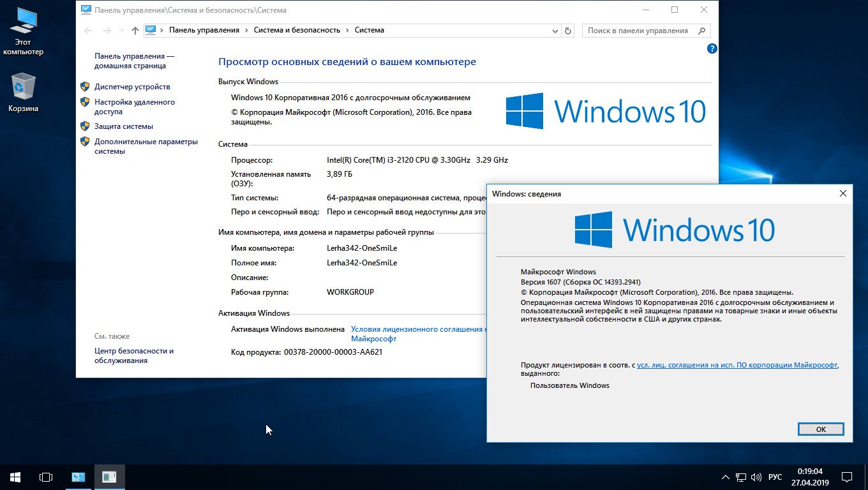
Task: Click WORKGROUP value text
Action: coord(350,292)
